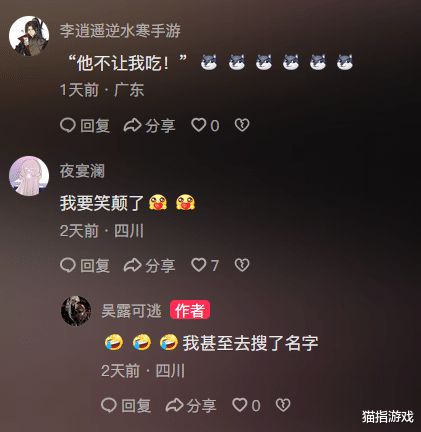This screenshot has width=421, height=432.
Task: Share the comment "他不让我吃!"
Action: [149, 126]
